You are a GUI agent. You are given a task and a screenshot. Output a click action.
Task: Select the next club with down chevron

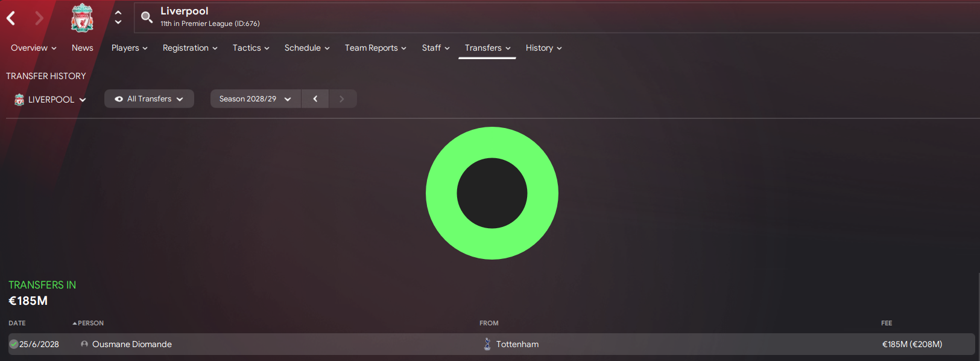click(118, 22)
